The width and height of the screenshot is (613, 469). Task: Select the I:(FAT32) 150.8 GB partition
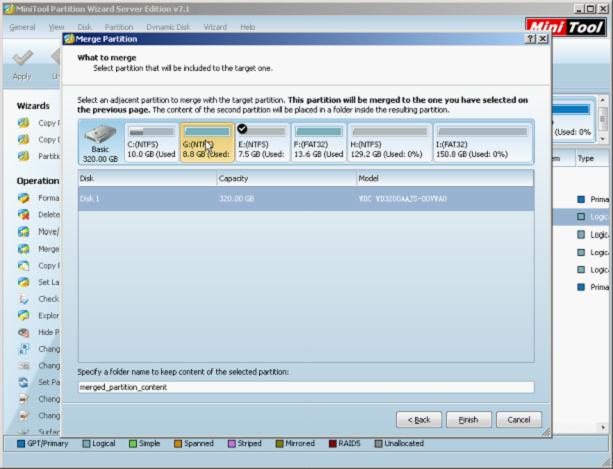pyautogui.click(x=482, y=143)
